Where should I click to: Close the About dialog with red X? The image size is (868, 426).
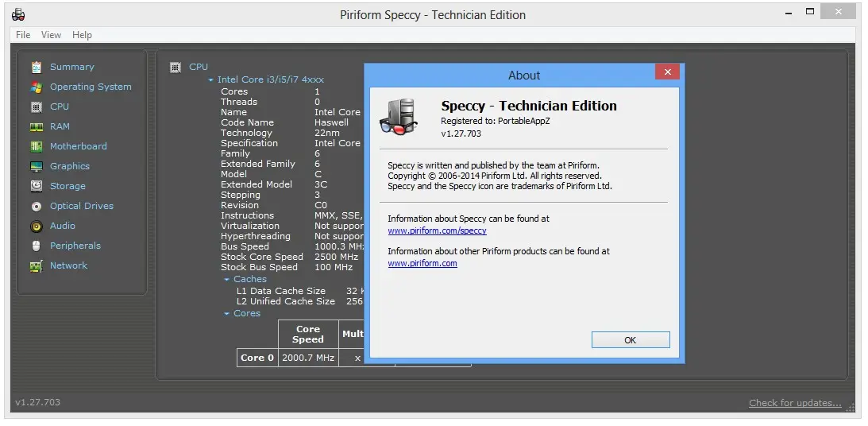pos(668,72)
